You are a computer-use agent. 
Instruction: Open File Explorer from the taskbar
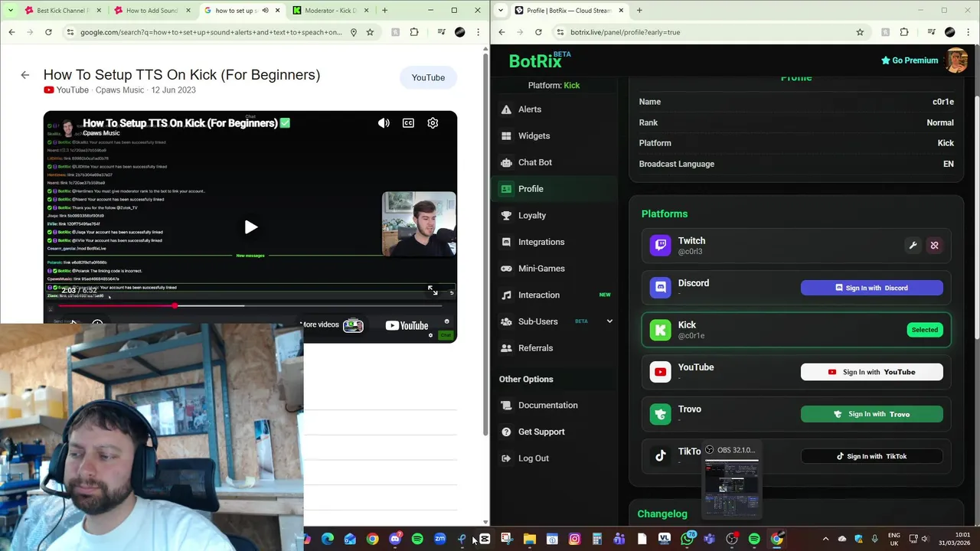(x=529, y=540)
